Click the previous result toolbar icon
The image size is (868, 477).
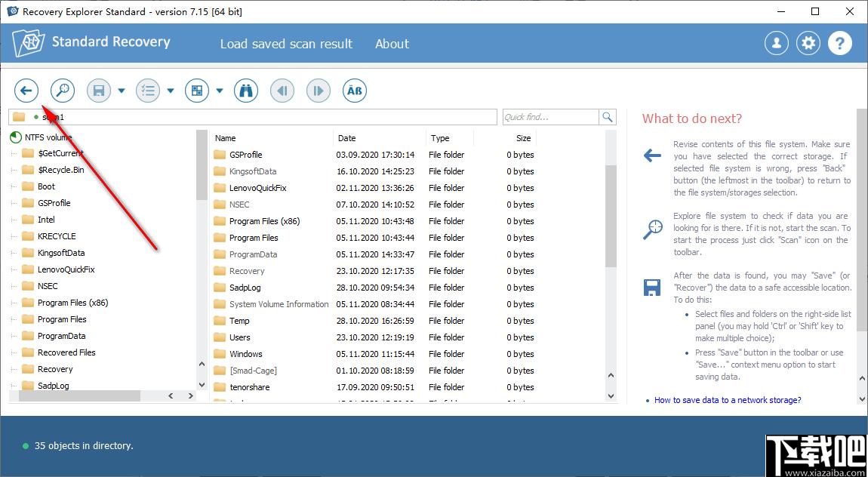282,91
